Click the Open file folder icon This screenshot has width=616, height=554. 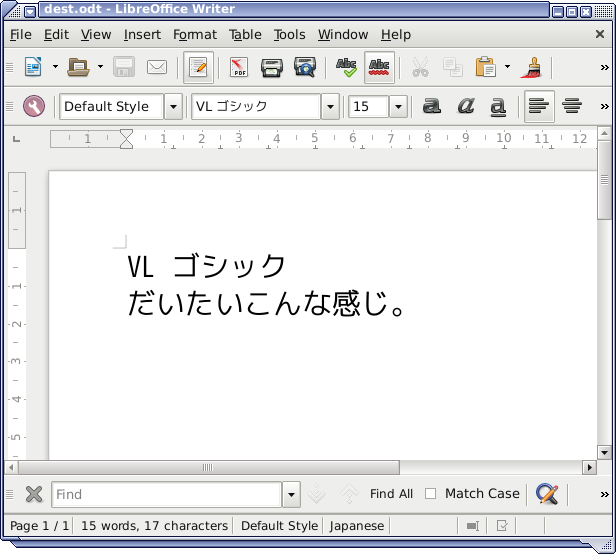point(78,67)
